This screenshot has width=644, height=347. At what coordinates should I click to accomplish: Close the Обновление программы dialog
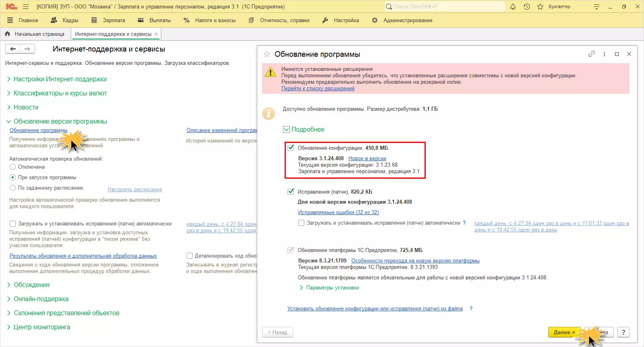629,54
